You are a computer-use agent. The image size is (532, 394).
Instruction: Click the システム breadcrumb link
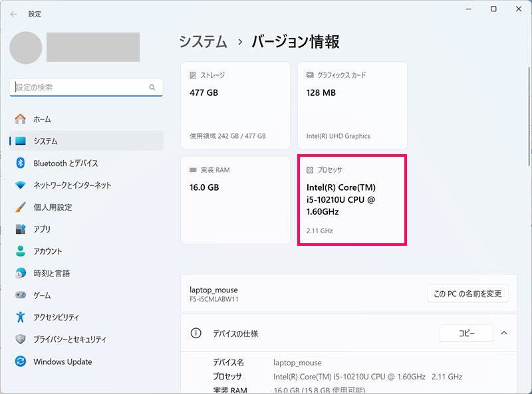203,42
